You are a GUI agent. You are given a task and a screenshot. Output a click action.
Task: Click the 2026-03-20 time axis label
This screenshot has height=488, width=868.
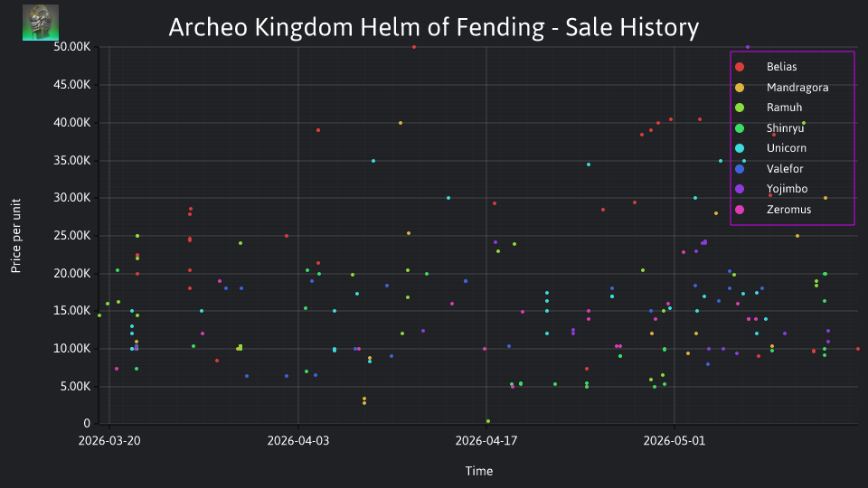click(x=109, y=441)
